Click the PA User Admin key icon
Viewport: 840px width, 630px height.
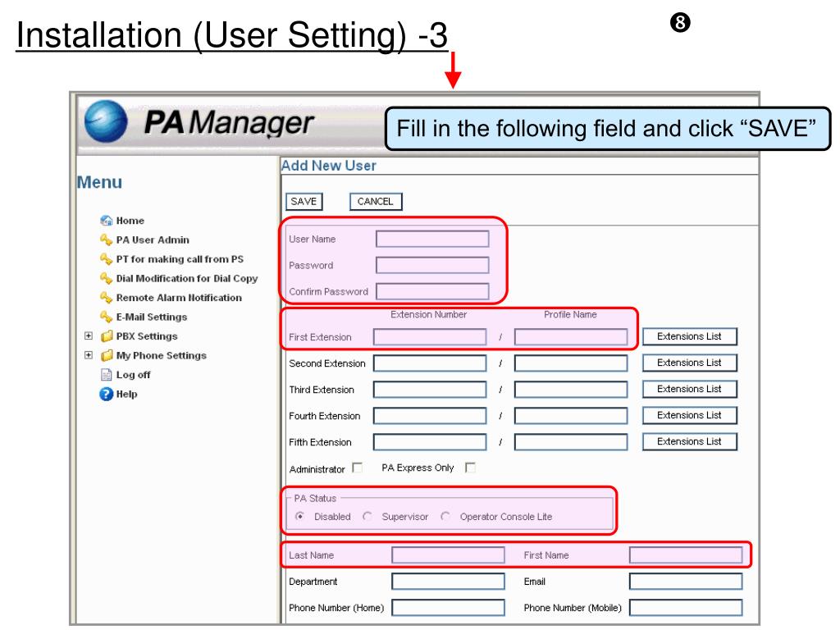[x=106, y=240]
